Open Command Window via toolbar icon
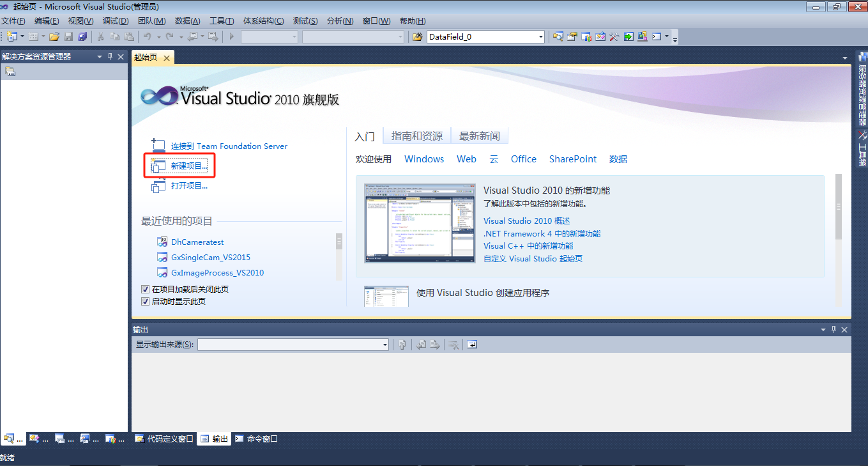This screenshot has height=466, width=868. pyautogui.click(x=657, y=36)
